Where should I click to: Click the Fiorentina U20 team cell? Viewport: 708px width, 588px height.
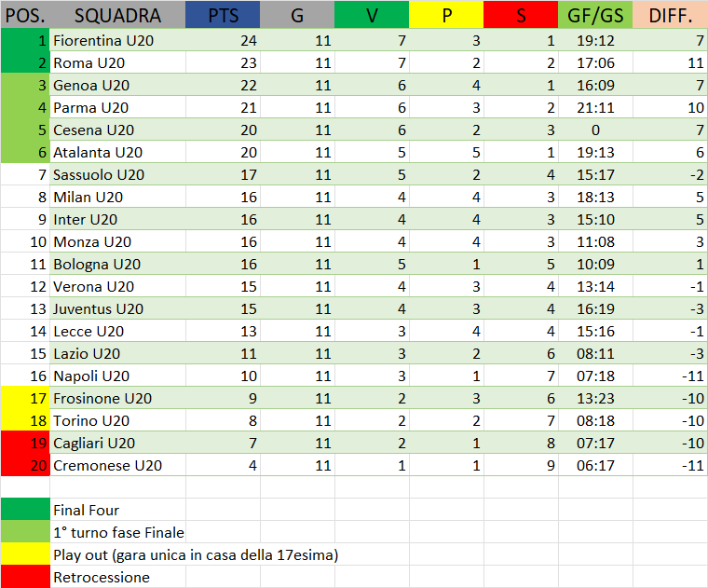pos(102,41)
